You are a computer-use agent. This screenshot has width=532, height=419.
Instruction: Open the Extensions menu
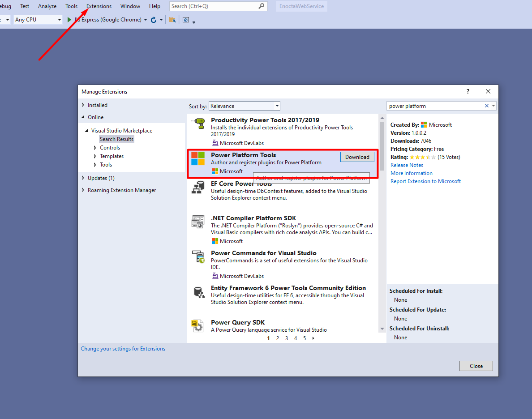pyautogui.click(x=99, y=6)
